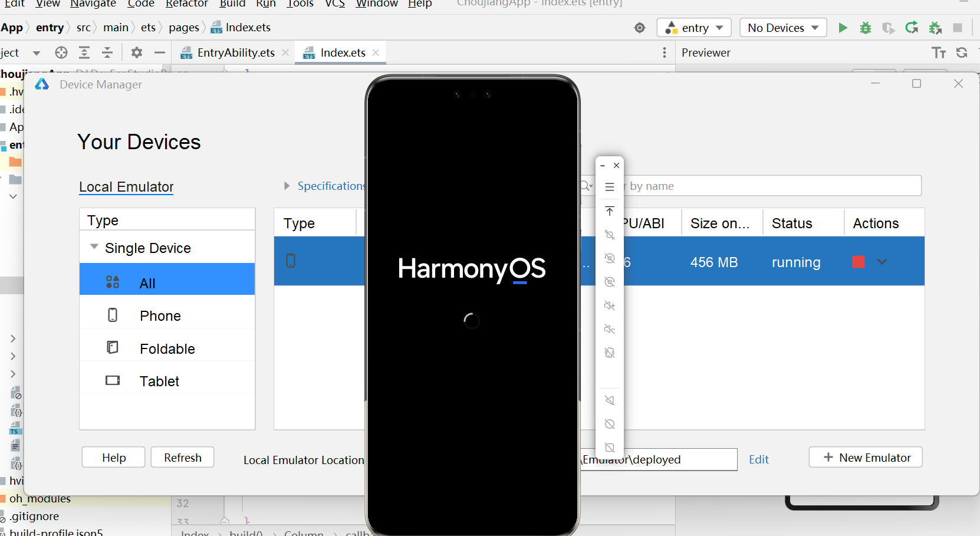Click the Expand All icon in project pane
The height and width of the screenshot is (536, 980).
point(84,52)
